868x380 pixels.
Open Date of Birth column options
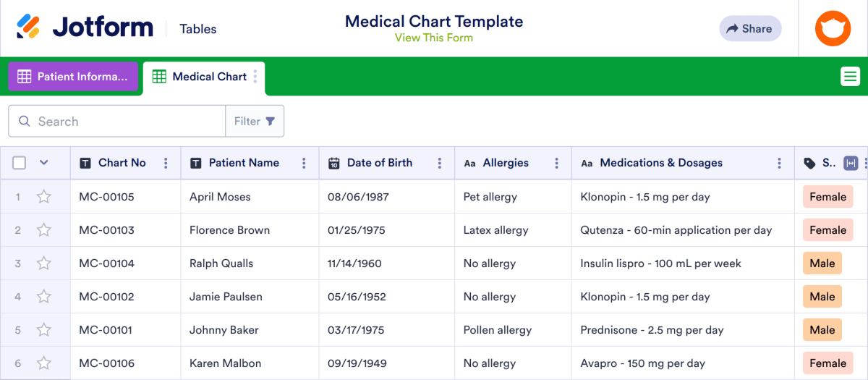pyautogui.click(x=440, y=164)
